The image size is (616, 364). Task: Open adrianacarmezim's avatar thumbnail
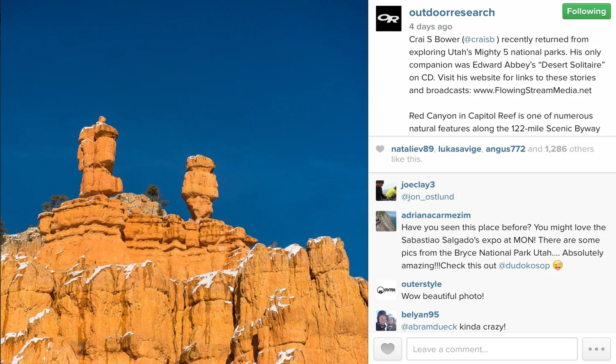[386, 221]
